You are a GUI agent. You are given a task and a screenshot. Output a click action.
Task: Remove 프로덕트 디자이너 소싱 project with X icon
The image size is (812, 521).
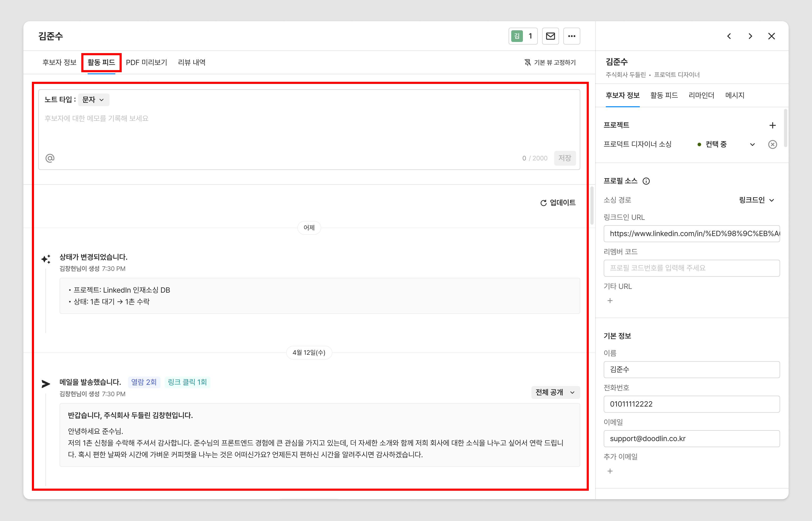[772, 144]
